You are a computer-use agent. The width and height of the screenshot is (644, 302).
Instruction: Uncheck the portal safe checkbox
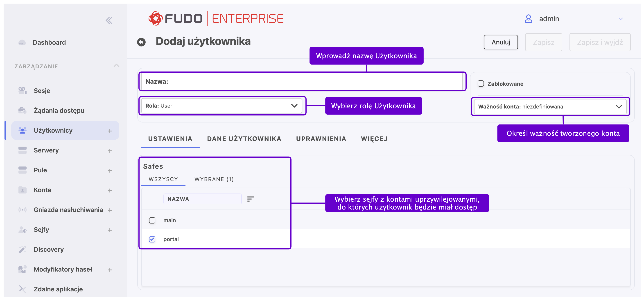coord(152,239)
